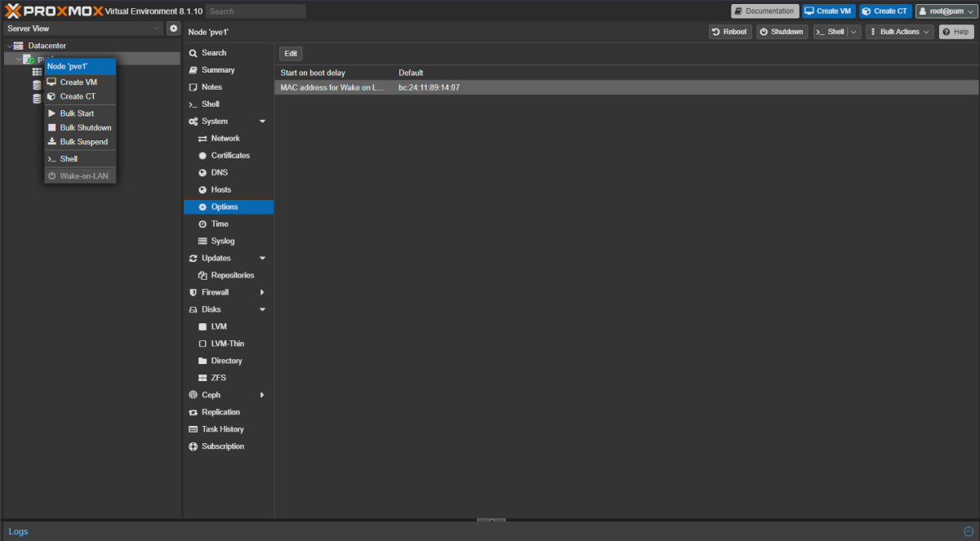980x541 pixels.
Task: Open the Certificates page
Action: 229,156
